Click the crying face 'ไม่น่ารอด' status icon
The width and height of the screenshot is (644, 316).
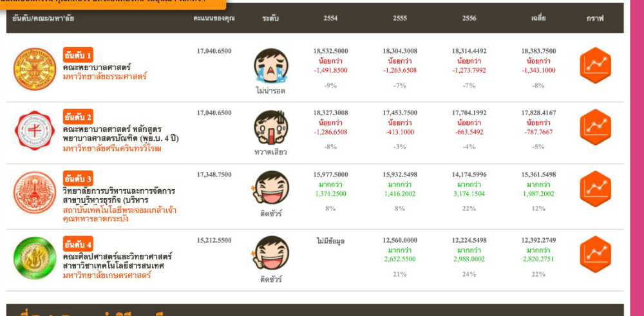pyautogui.click(x=270, y=66)
